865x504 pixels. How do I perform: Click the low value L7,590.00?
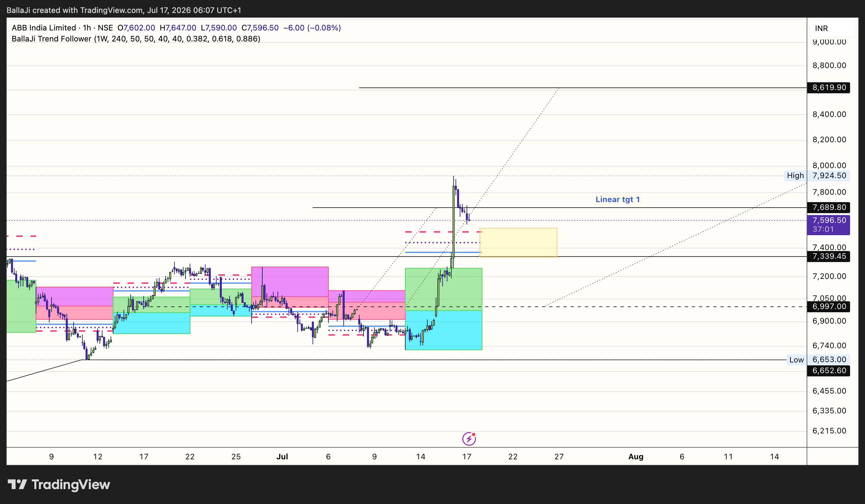coord(219,28)
